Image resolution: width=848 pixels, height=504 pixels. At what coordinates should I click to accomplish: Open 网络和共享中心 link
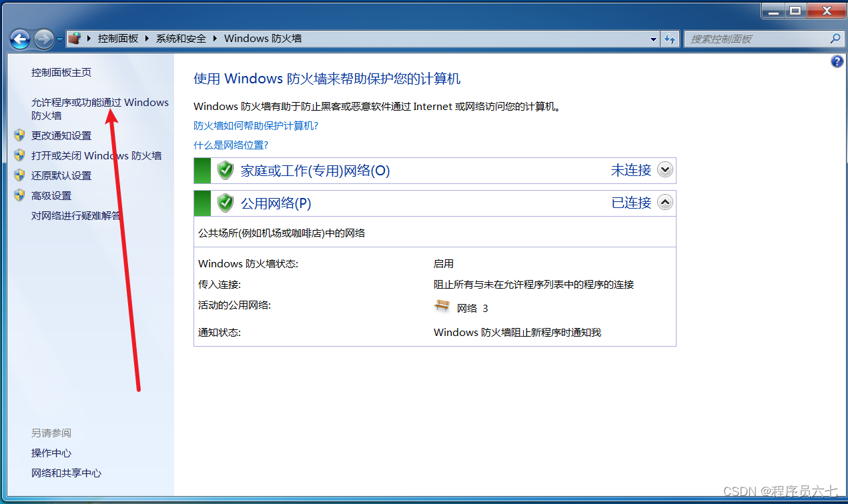tap(67, 473)
